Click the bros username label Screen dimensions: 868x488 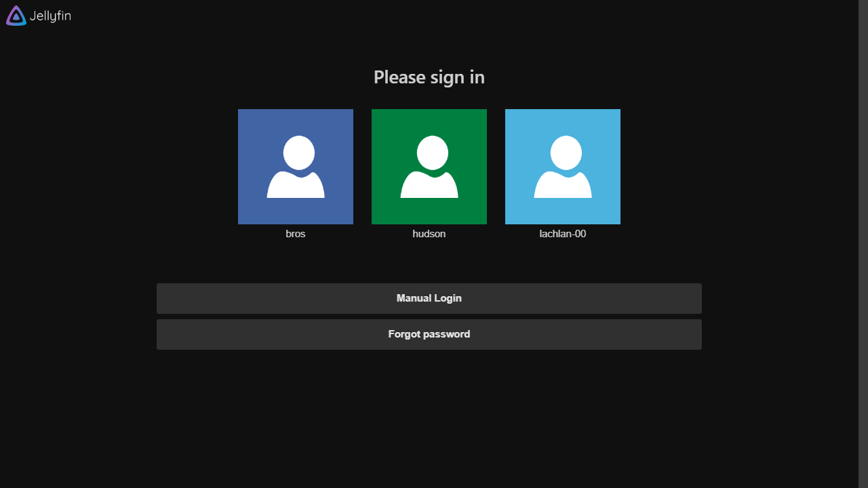pyautogui.click(x=295, y=233)
